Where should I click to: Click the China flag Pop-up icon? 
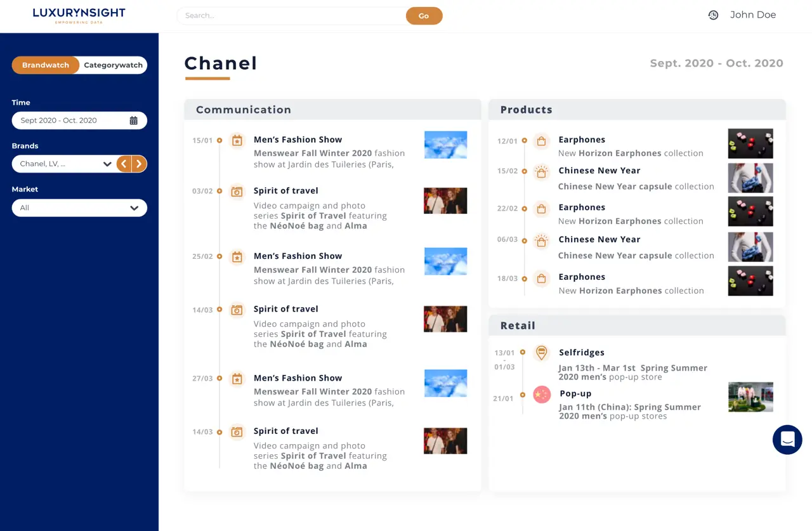[x=542, y=395]
